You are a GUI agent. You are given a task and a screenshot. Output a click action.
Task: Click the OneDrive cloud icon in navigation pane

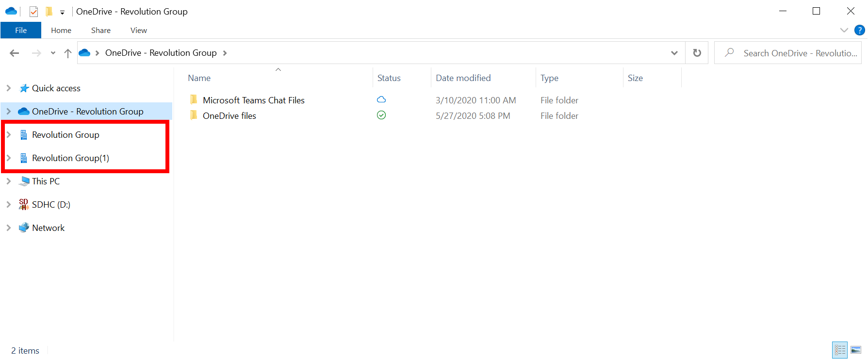(24, 111)
